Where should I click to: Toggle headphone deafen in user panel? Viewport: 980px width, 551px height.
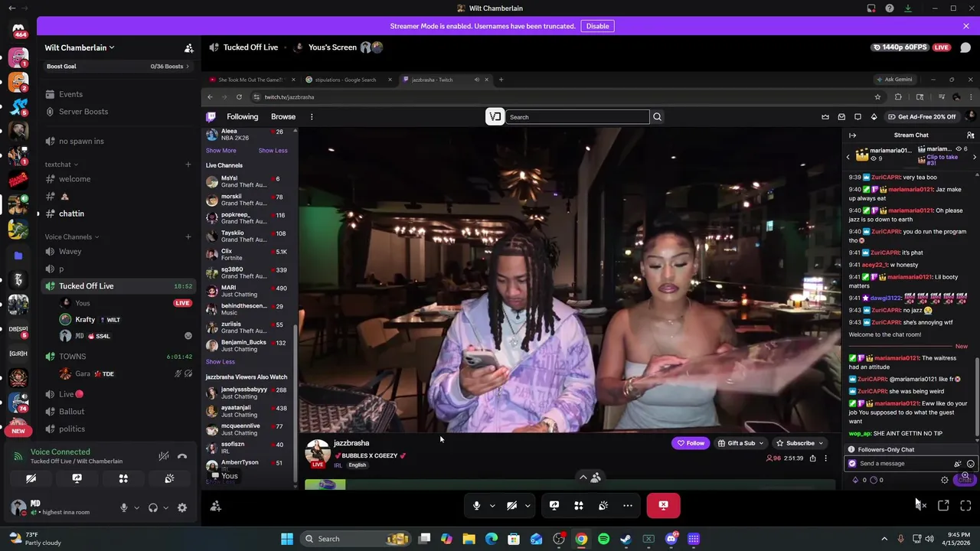(x=153, y=507)
